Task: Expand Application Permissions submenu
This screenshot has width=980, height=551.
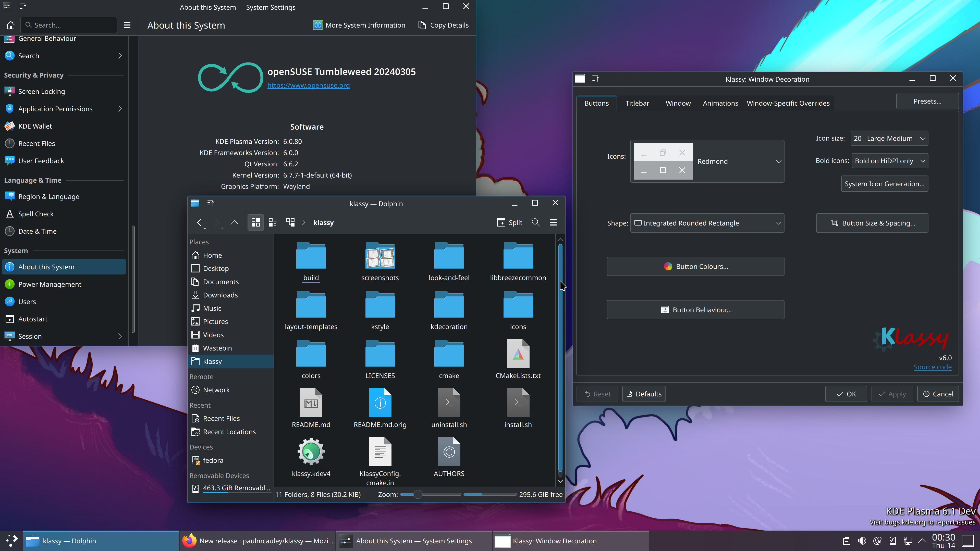Action: point(120,109)
